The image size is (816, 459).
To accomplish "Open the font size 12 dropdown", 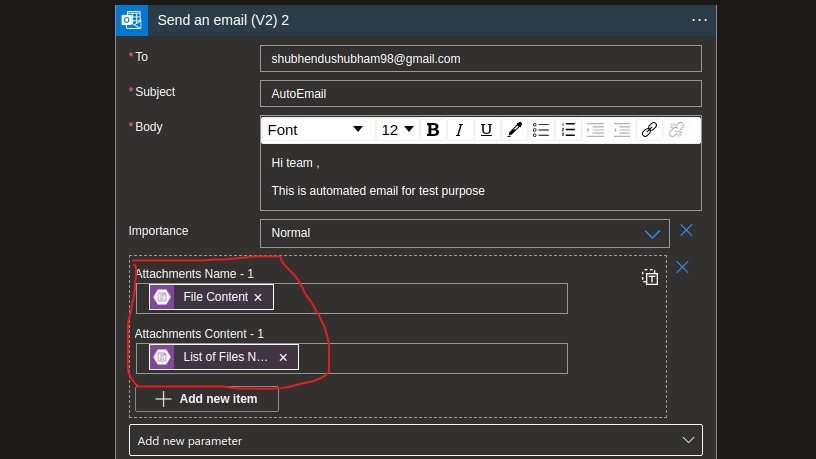I will coord(398,130).
